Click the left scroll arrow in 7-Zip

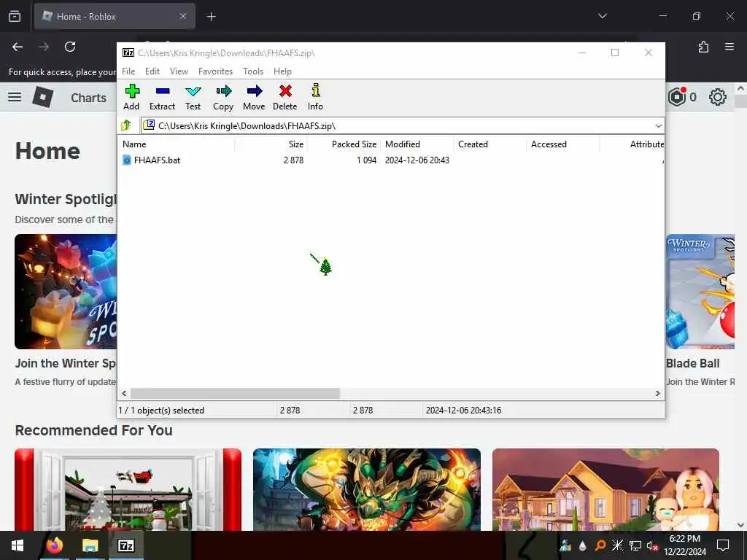click(x=124, y=393)
